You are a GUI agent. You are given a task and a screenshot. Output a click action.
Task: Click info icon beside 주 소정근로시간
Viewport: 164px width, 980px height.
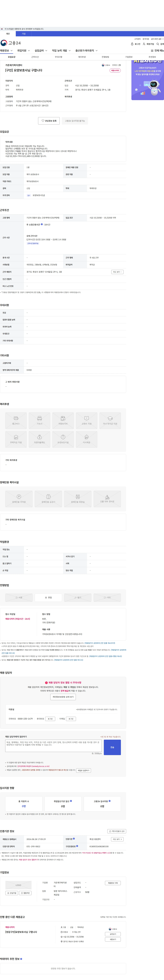(x=42, y=225)
